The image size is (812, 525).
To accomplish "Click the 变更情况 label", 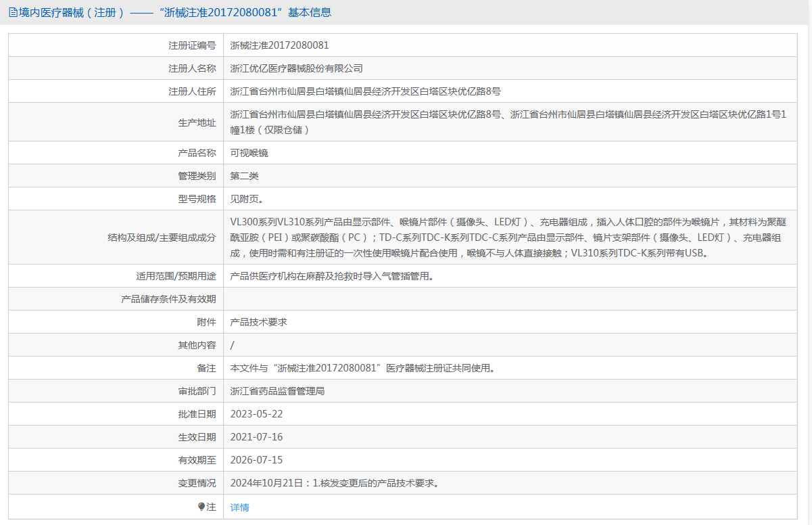I will click(x=197, y=483).
